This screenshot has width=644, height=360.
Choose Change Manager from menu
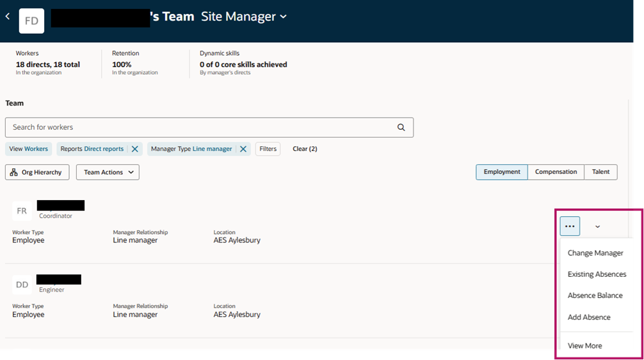click(595, 253)
